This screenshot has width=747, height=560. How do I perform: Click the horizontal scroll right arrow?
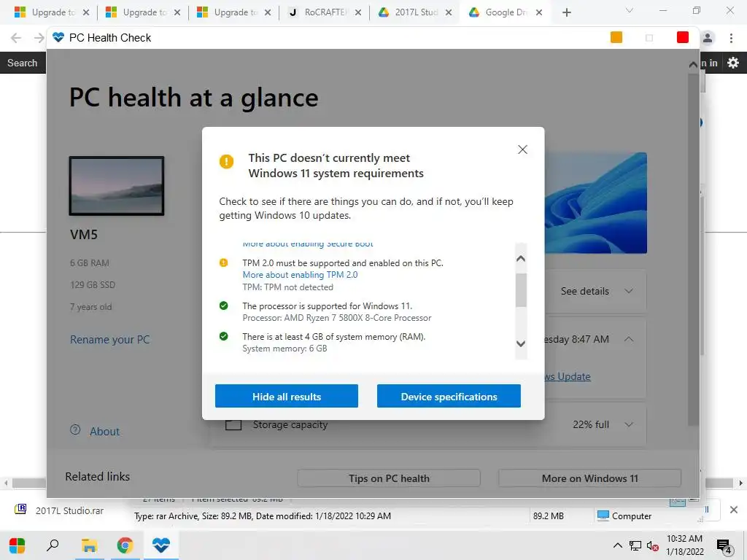741,483
